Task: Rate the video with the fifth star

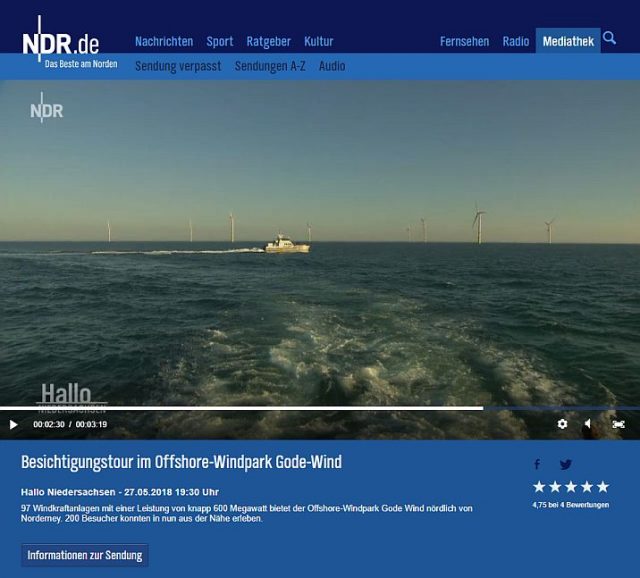Action: pos(602,487)
